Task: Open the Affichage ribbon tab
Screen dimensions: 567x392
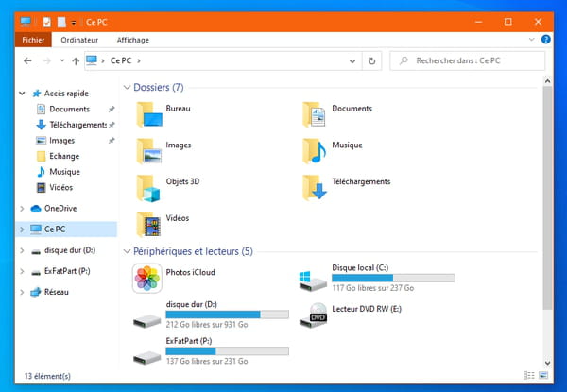Action: click(x=132, y=40)
